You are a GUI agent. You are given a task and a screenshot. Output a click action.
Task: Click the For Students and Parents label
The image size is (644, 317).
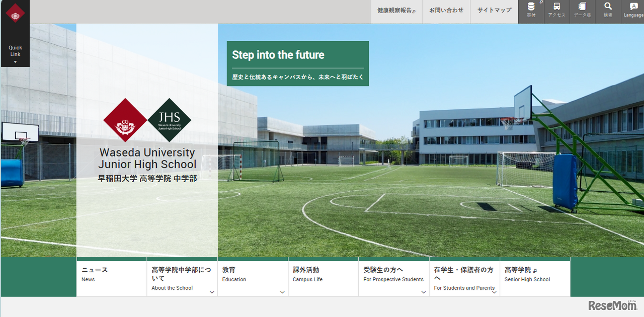[x=464, y=288]
